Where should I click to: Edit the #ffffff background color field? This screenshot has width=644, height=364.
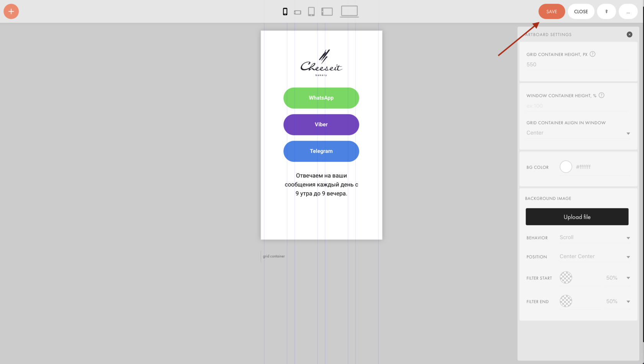click(602, 167)
